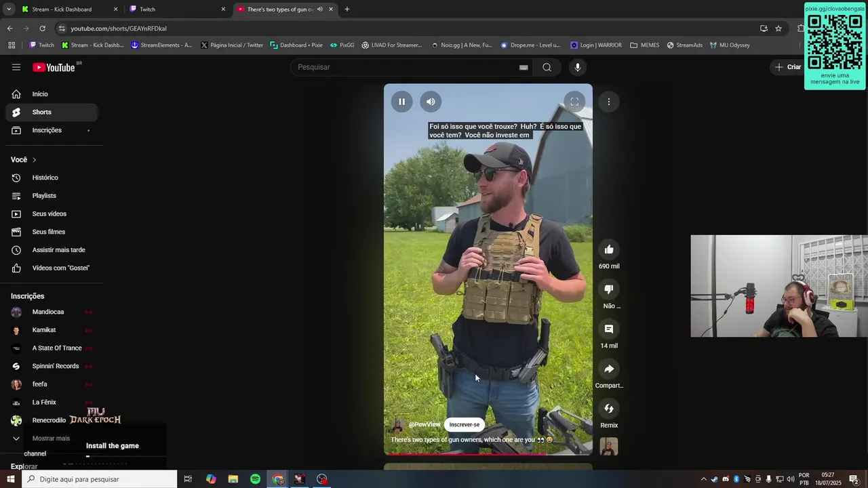Open the Kamikat subscription channel
The image size is (868, 488).
52,330
